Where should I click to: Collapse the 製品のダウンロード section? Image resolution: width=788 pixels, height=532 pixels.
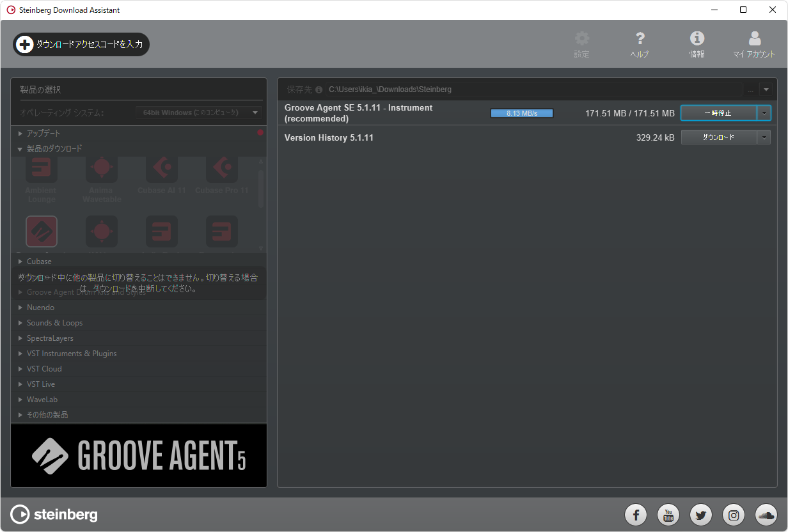139,148
